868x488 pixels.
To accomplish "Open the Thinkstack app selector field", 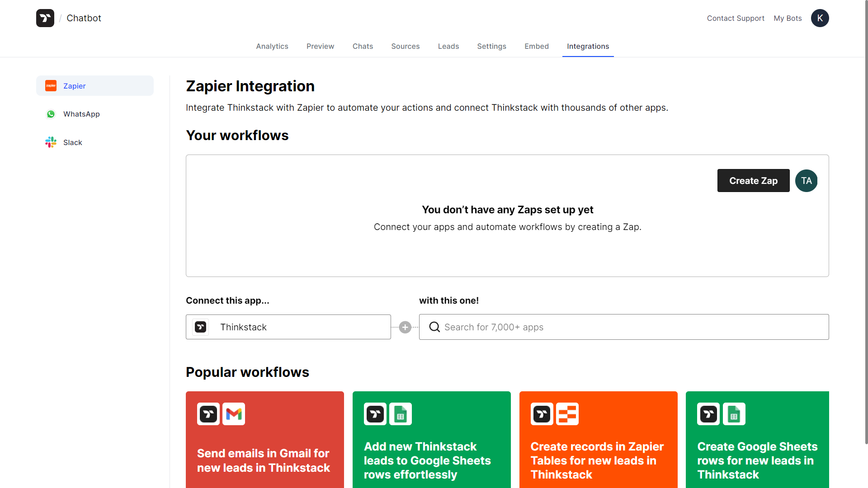I will click(288, 327).
